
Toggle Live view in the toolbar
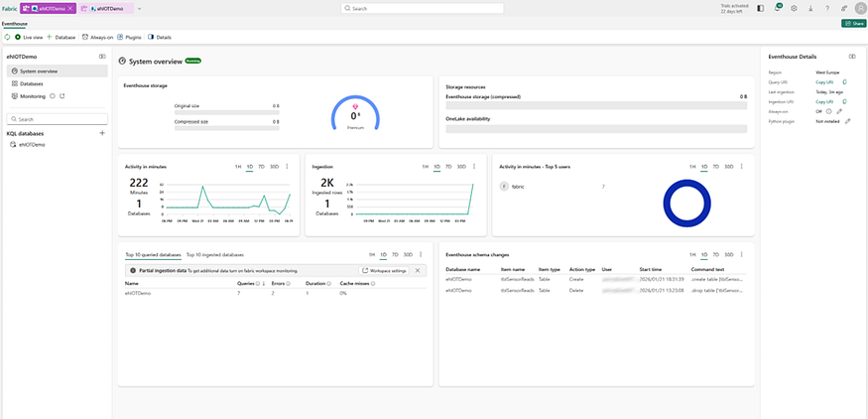29,37
